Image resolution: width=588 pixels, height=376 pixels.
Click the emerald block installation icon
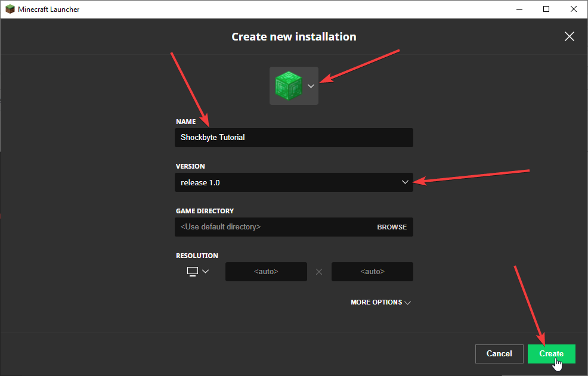pos(289,85)
